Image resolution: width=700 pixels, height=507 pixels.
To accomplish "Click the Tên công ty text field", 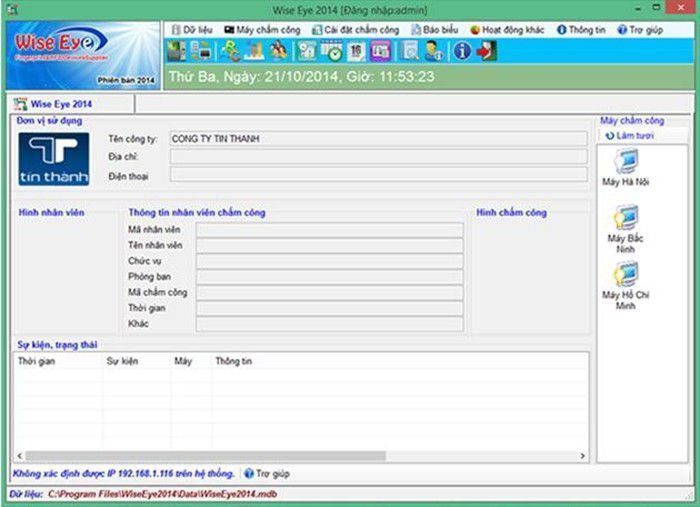I will coord(377,140).
